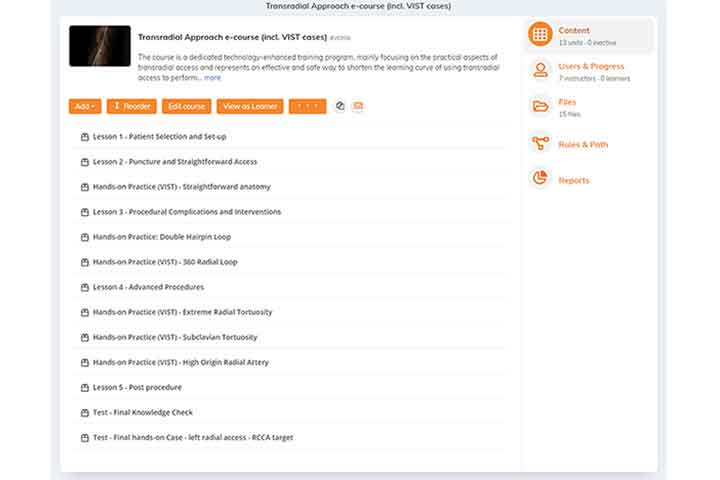Click unit icon beside Double Hairpin Loop practice
This screenshot has height=480, width=720.
pyautogui.click(x=84, y=237)
